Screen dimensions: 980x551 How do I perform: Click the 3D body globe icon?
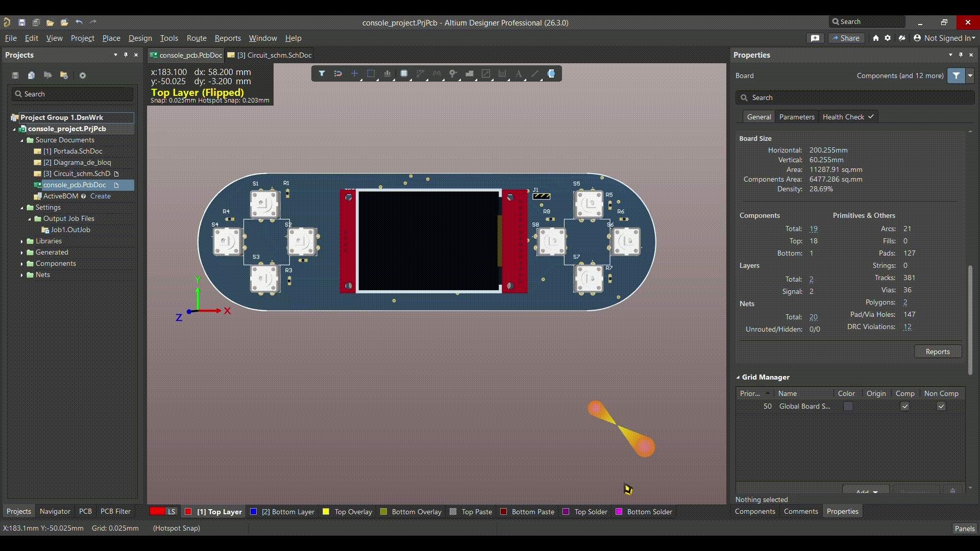click(551, 73)
